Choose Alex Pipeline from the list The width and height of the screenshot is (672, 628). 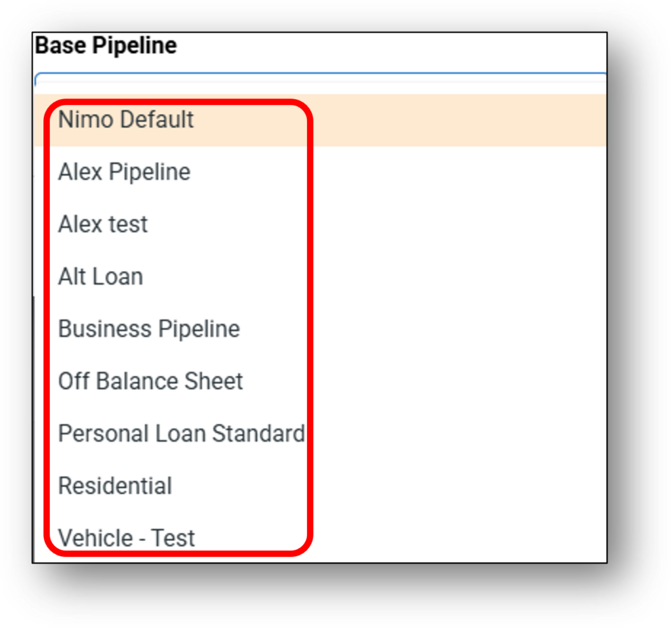[124, 172]
